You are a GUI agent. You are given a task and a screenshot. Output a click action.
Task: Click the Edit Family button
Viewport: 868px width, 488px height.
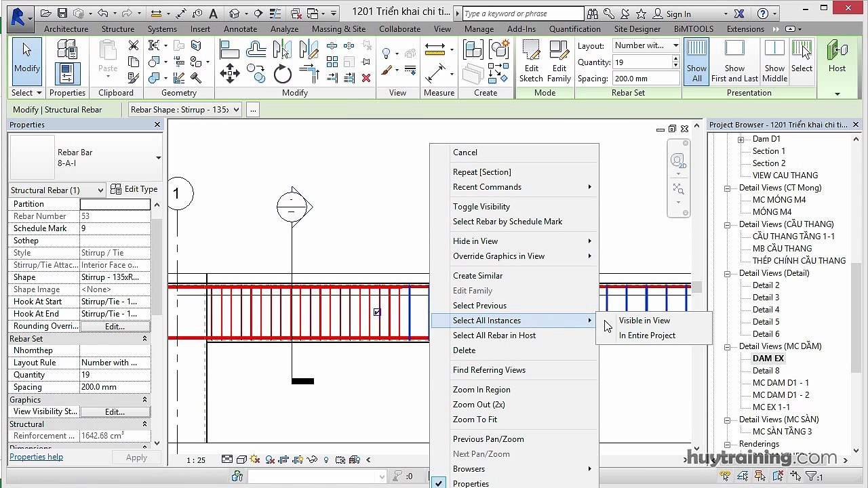(559, 61)
